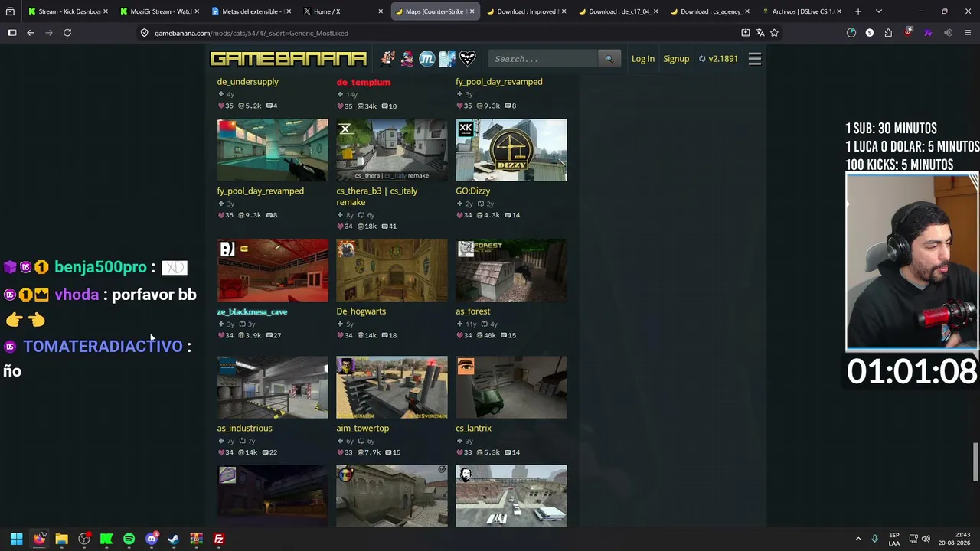Go back to the previous page

point(31,33)
